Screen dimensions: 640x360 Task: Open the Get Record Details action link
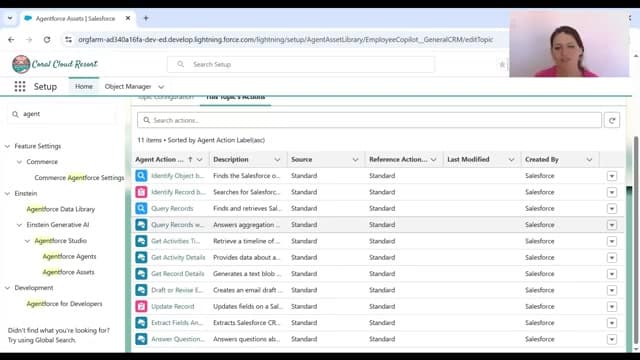(x=178, y=274)
